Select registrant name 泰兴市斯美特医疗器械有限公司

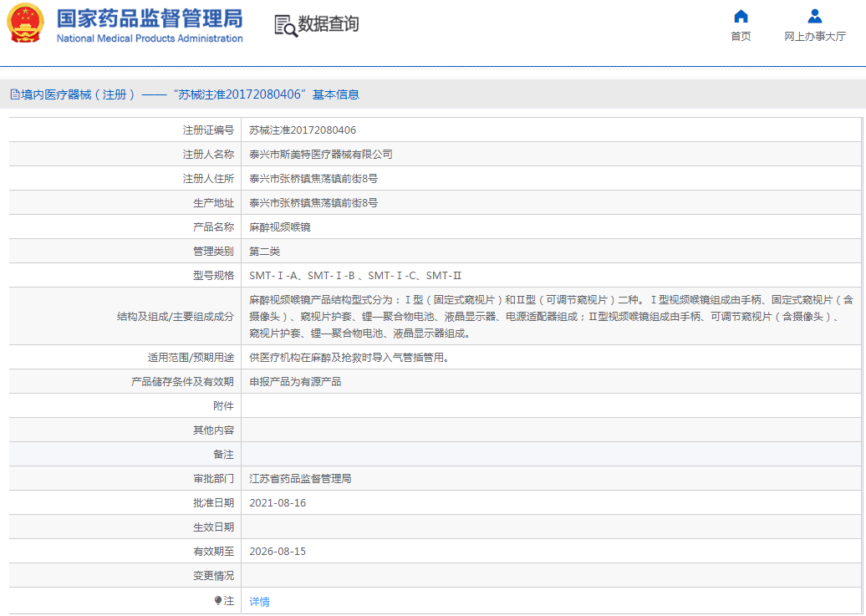321,155
